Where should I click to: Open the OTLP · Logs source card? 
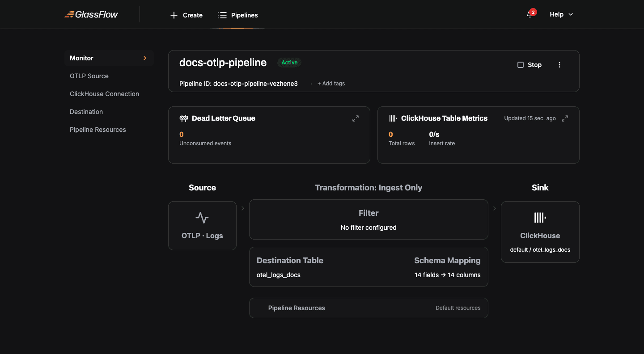(x=202, y=226)
